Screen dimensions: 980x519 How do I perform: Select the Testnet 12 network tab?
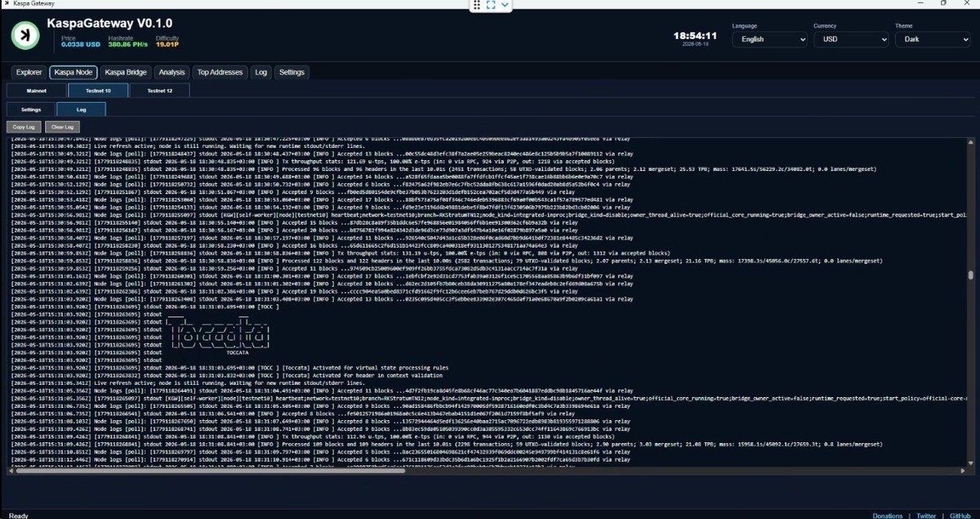159,90
